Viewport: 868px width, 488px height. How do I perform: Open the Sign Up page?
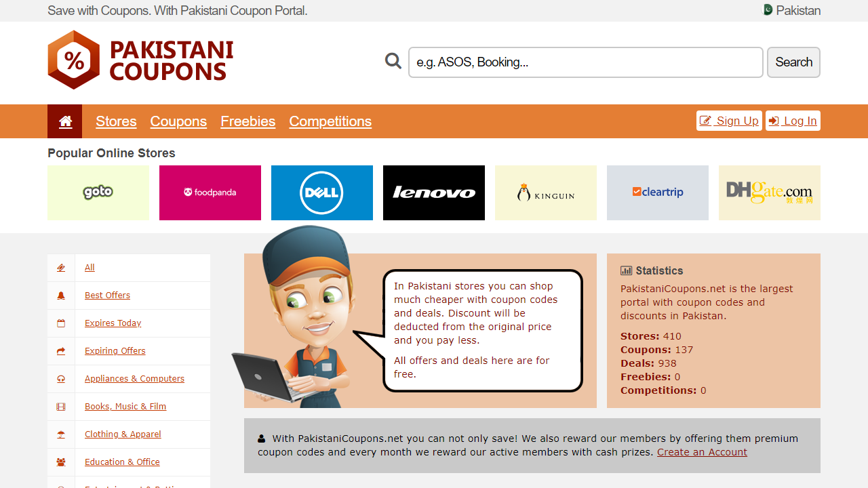729,121
